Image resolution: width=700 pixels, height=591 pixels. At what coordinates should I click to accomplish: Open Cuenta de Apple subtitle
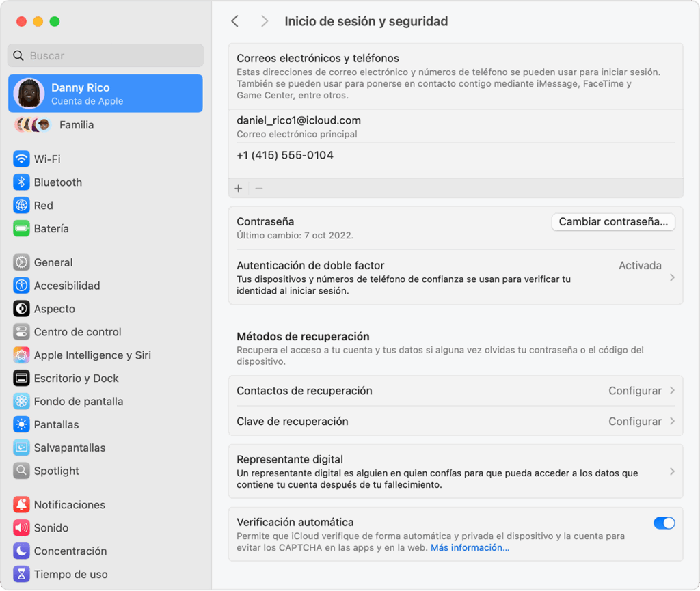click(87, 101)
